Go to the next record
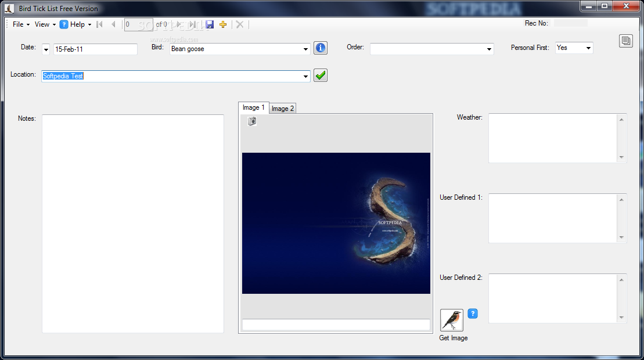644x360 pixels. (x=179, y=24)
